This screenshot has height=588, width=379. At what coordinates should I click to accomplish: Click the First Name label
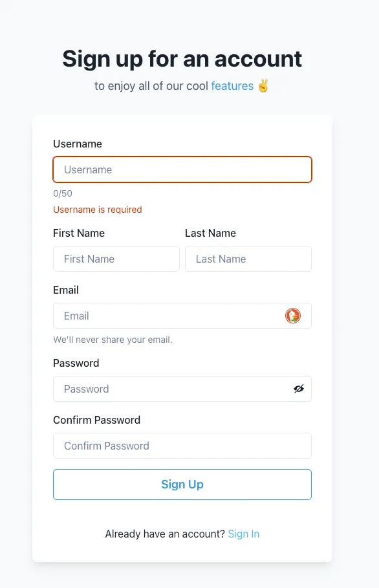79,234
